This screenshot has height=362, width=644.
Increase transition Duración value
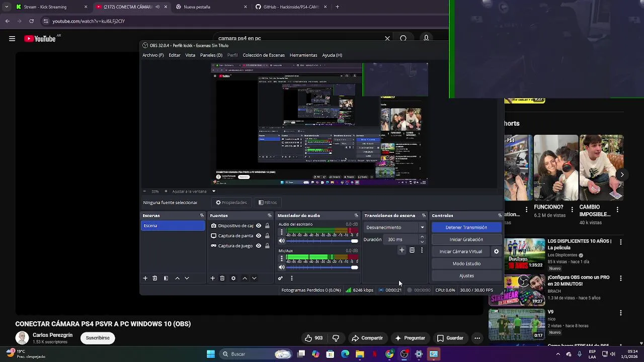pos(422,237)
